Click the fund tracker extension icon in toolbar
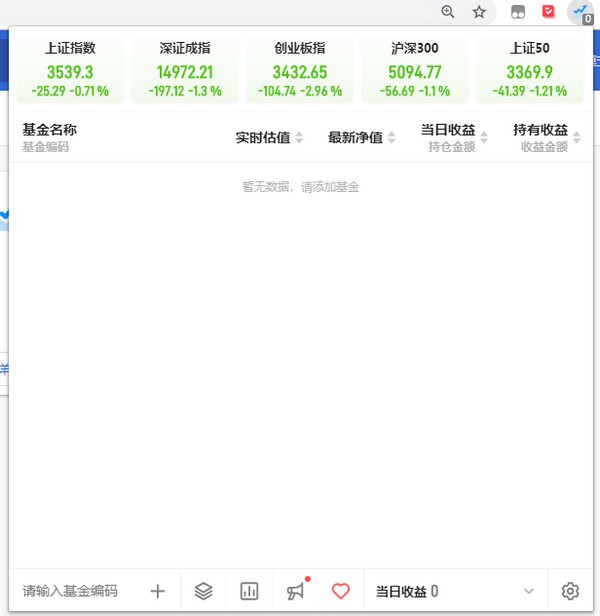600x616 pixels. pyautogui.click(x=580, y=12)
